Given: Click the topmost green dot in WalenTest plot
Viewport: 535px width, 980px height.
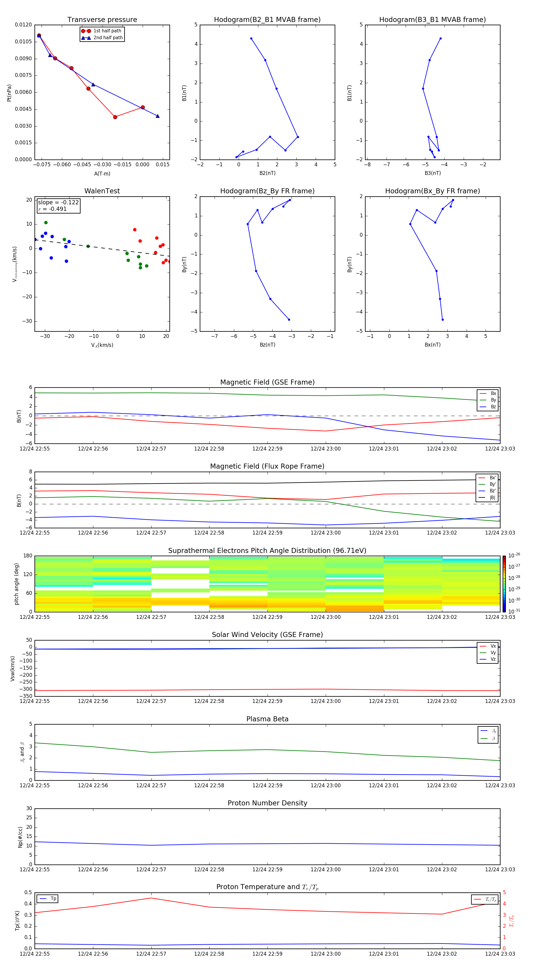Looking at the screenshot, I should pyautogui.click(x=46, y=222).
